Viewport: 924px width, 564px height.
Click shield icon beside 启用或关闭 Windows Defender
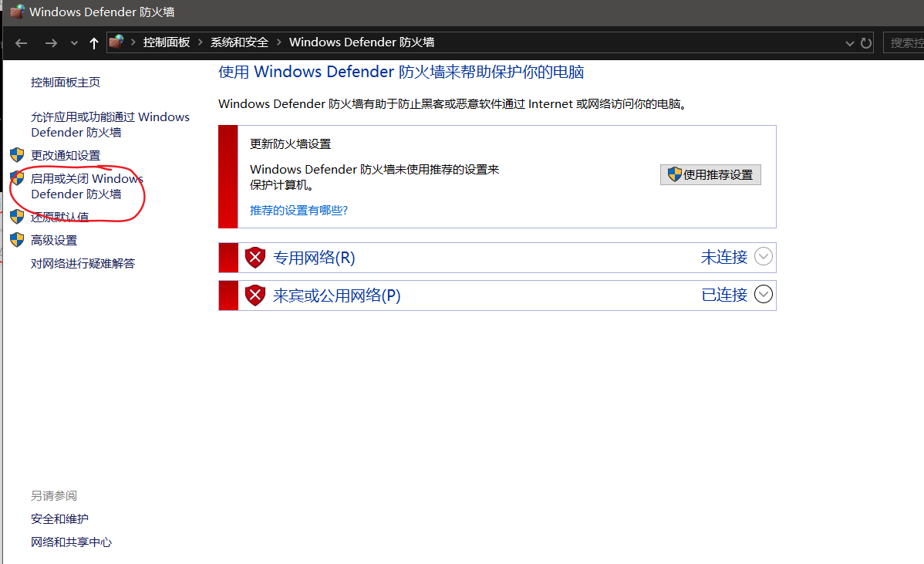[17, 178]
